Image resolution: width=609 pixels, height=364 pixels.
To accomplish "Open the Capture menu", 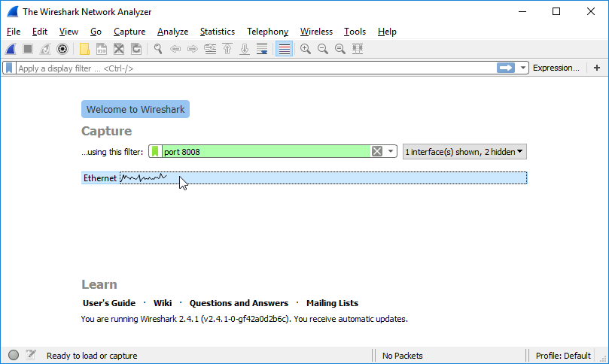I will pyautogui.click(x=129, y=32).
